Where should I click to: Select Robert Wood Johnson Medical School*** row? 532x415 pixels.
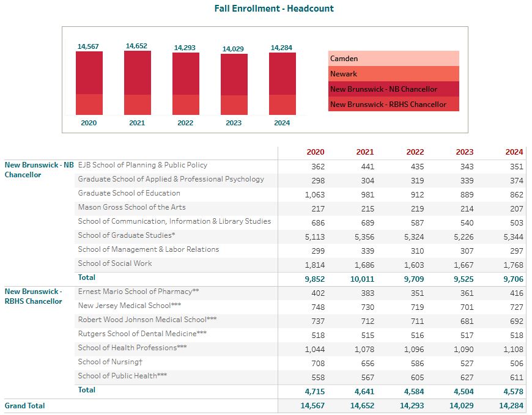[x=300, y=321]
